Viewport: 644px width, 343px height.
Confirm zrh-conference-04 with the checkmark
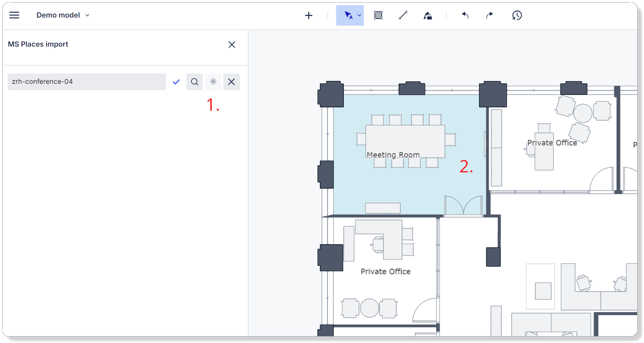(x=176, y=82)
